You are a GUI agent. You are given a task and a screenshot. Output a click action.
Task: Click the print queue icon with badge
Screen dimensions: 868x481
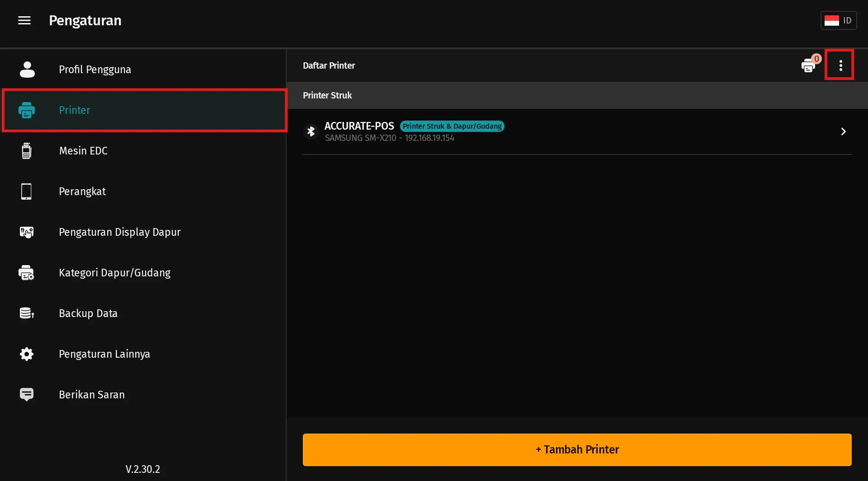[809, 66]
